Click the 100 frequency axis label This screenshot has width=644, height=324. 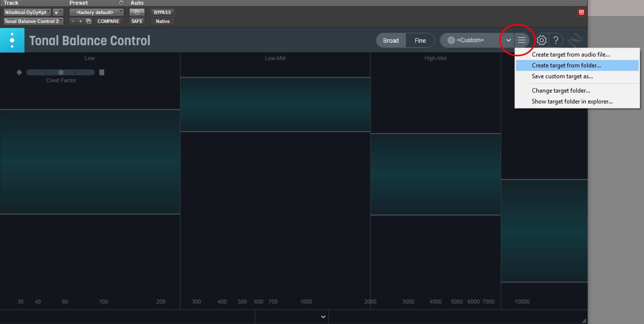[104, 302]
